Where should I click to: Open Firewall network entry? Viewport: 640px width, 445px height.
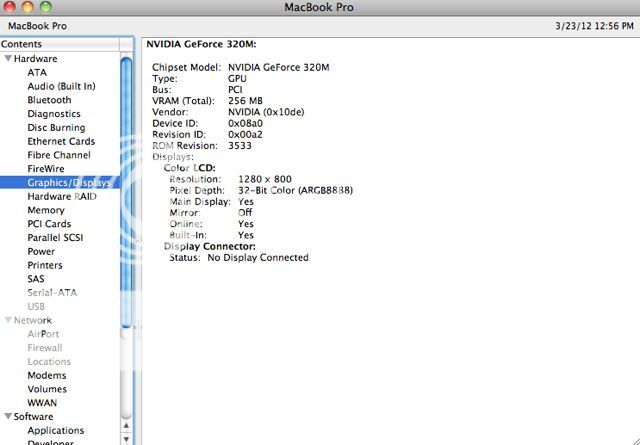click(44, 348)
